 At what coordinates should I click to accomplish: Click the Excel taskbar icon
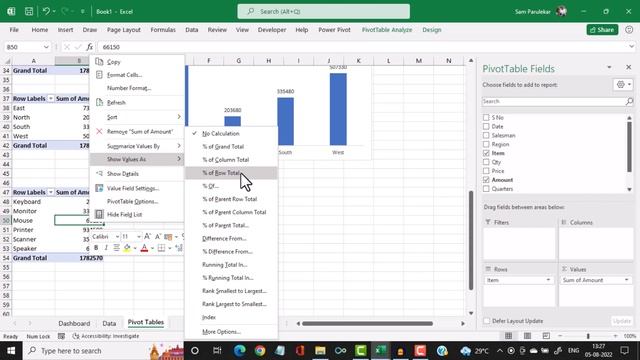[x=381, y=350]
